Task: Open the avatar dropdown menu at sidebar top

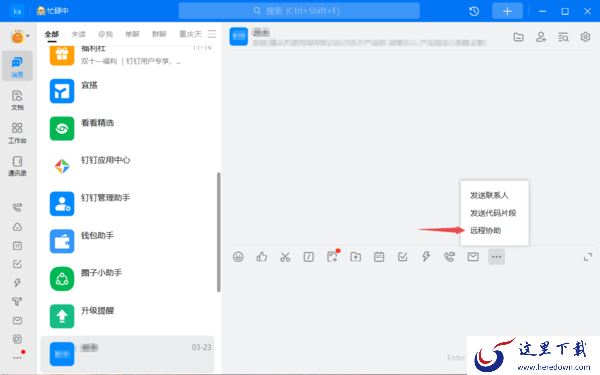Action: (20, 37)
